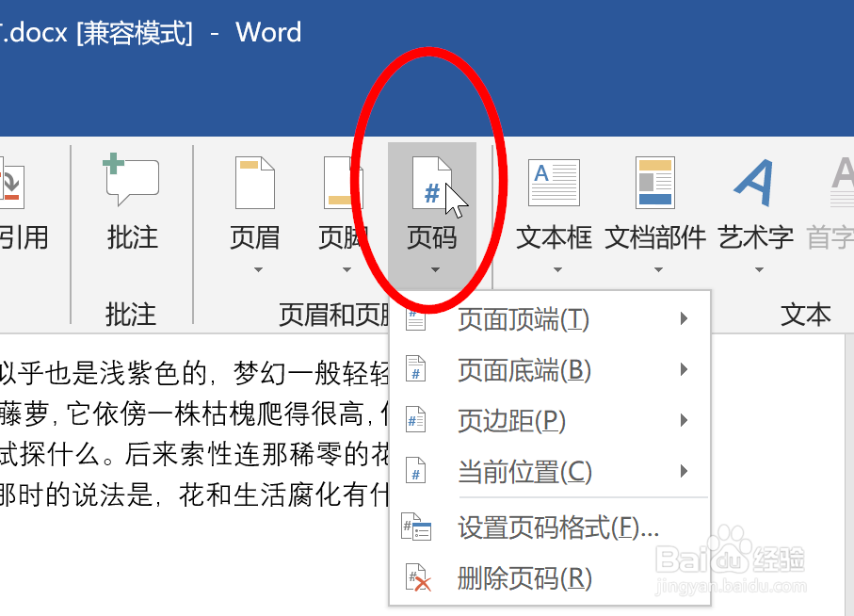This screenshot has width=854, height=616.
Task: Choose 页面顶端(T) from page number menu
Action: (x=550, y=319)
